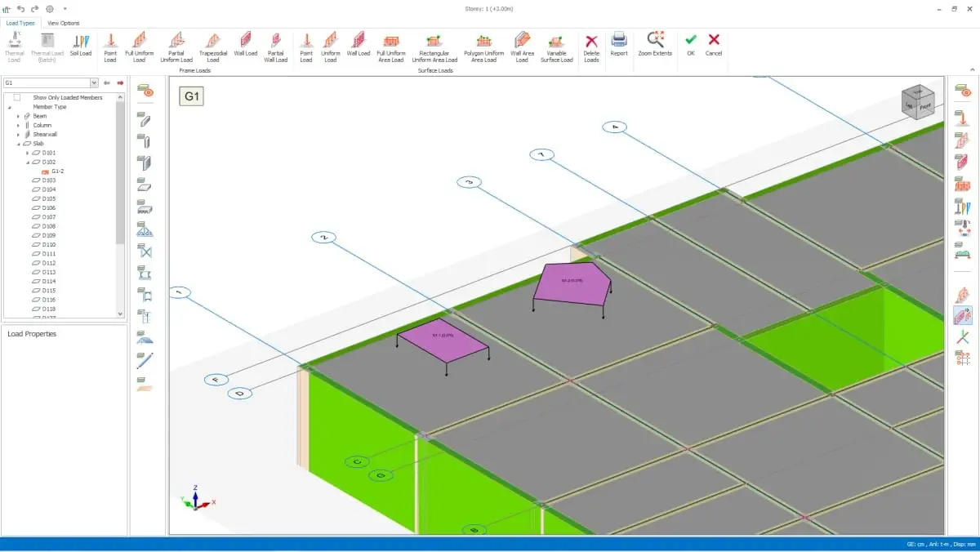
Task: Pick the Polygon Uniform Area Load tool
Action: coord(483,47)
